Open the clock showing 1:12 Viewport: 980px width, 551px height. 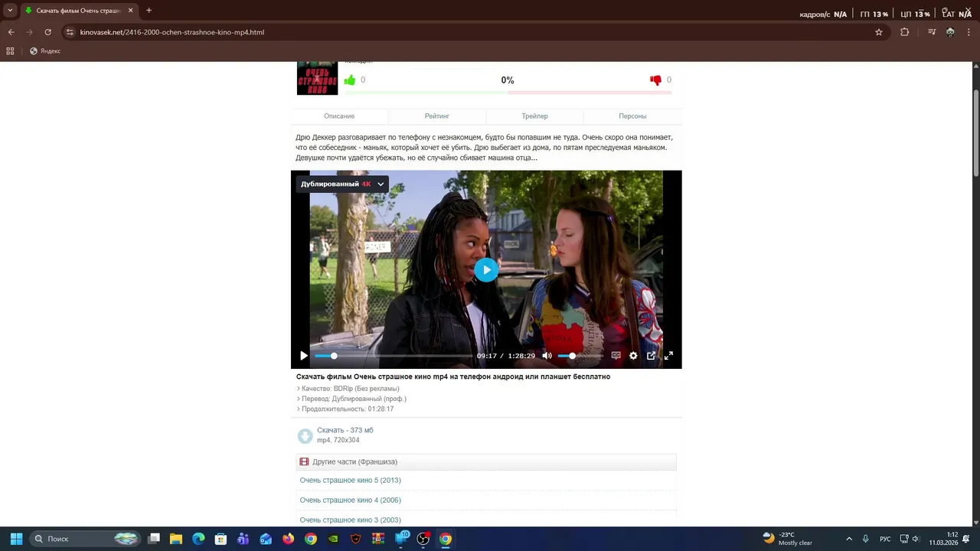click(944, 539)
